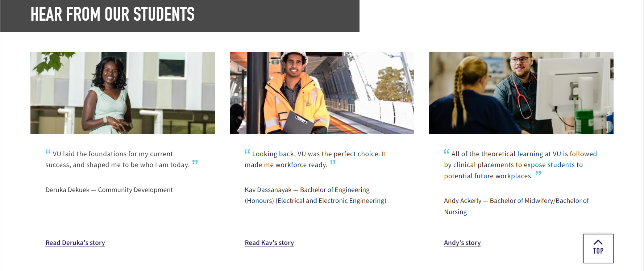Click the opening quote mark before 'Looking back'

coord(248,152)
